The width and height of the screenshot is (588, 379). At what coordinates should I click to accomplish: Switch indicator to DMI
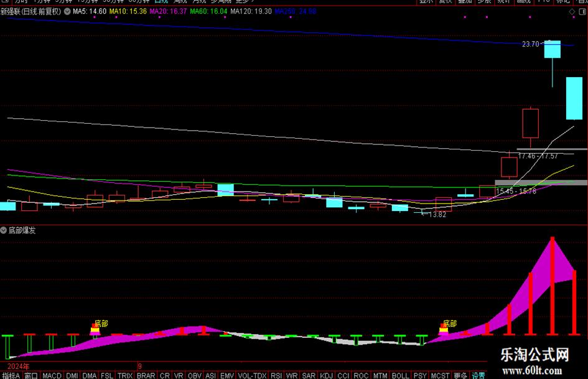tap(72, 375)
